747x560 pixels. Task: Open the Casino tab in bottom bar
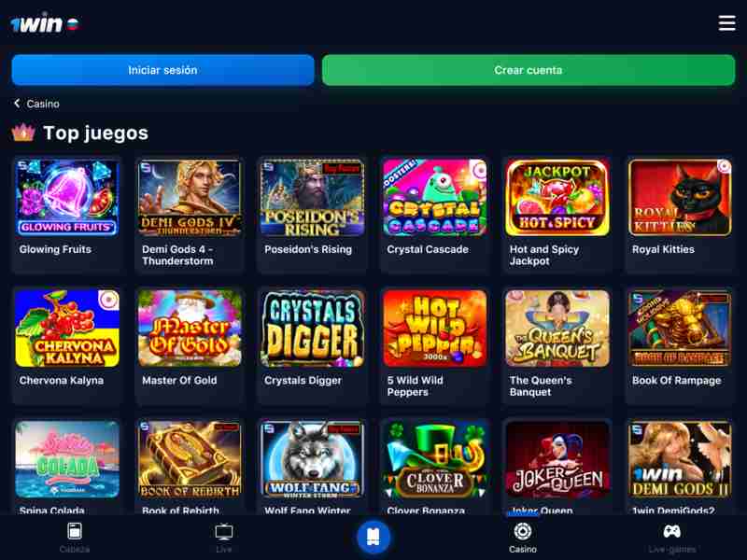pos(523,539)
